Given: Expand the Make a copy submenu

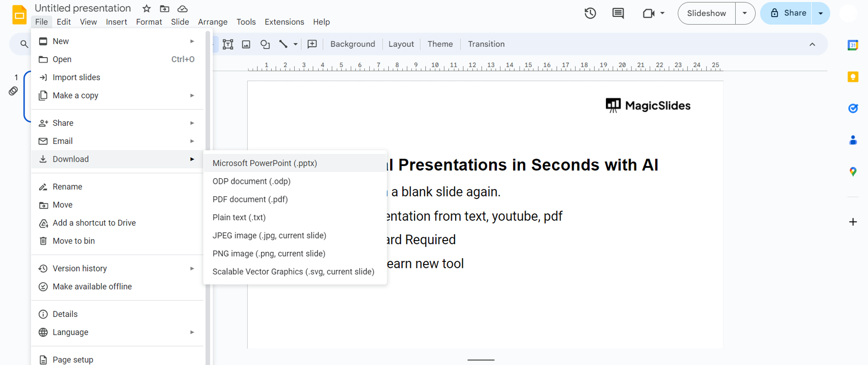Looking at the screenshot, I should 192,95.
